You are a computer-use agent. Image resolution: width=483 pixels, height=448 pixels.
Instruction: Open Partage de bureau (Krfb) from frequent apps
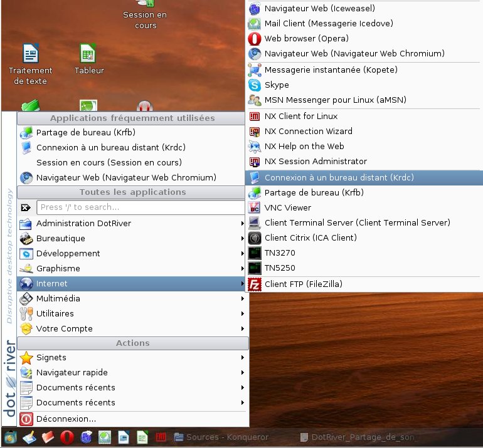click(x=85, y=133)
